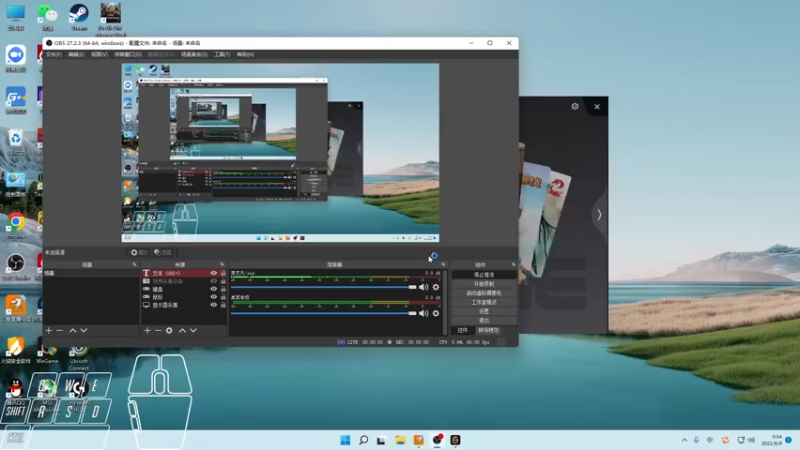Move the selected source down
This screenshot has height=450, width=800.
193,331
